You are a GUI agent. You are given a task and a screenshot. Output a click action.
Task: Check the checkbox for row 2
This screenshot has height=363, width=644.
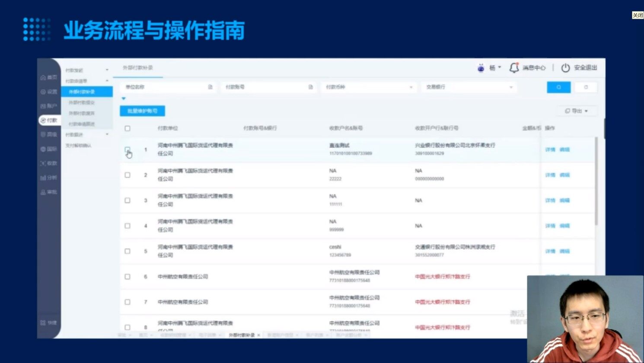point(128,175)
